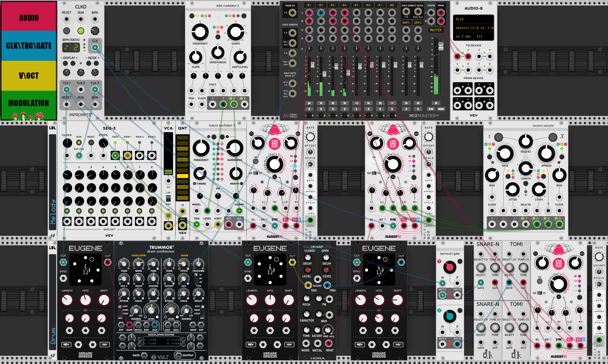Screen dimensions: 608x364
Task: Click the MAIN L output jack on MixMaster
Action: pos(441,13)
